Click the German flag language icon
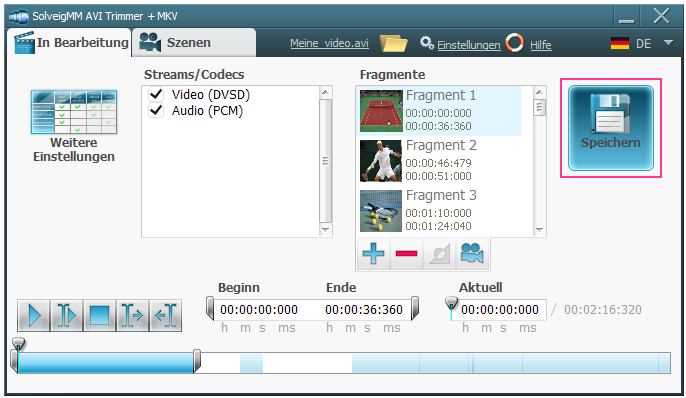 coord(620,43)
